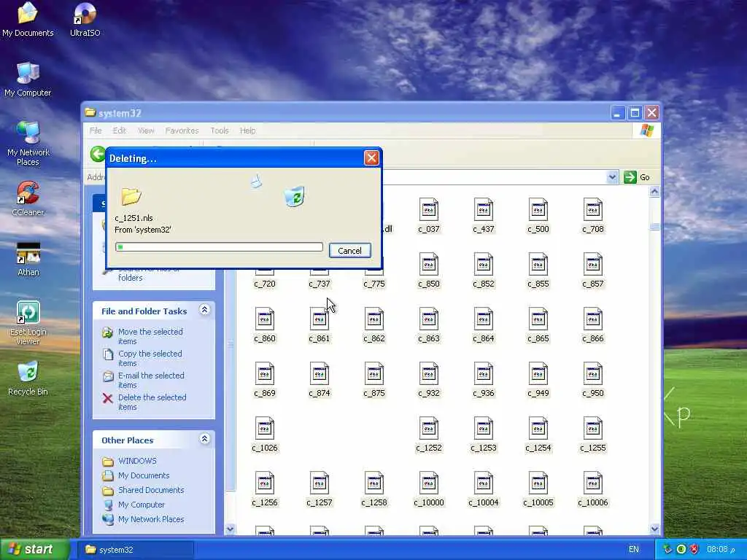Open the My Documents desktop icon
The width and height of the screenshot is (747, 560).
[x=28, y=20]
